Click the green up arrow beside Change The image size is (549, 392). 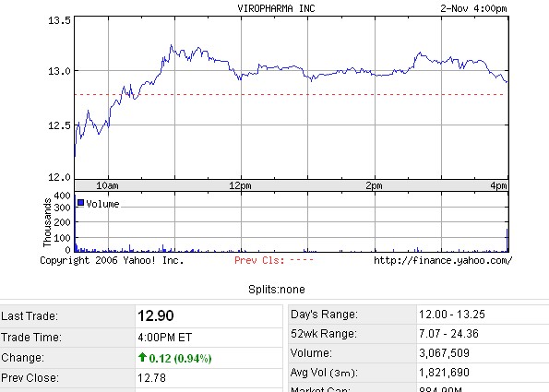click(142, 357)
